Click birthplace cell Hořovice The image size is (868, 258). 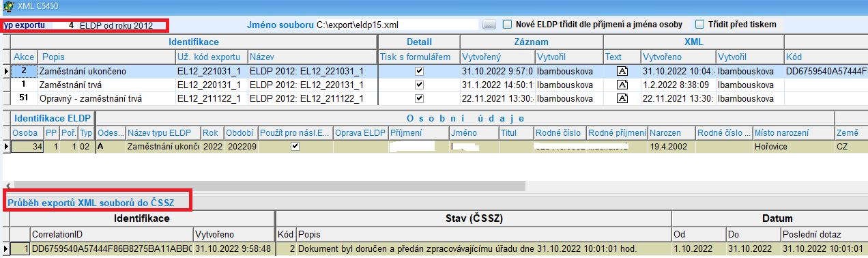793,146
